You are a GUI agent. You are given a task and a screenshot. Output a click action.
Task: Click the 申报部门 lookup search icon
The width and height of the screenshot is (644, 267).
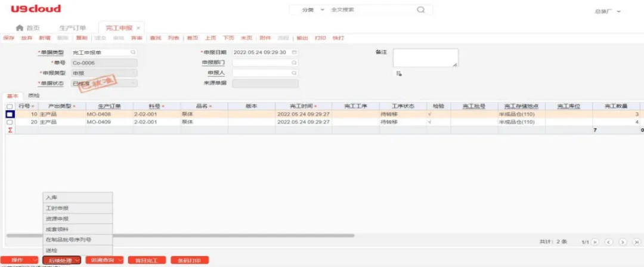click(295, 63)
